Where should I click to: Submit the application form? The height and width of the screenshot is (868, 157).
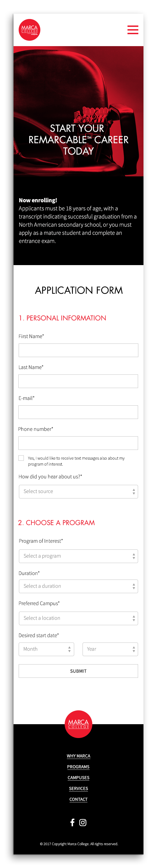[x=78, y=671]
